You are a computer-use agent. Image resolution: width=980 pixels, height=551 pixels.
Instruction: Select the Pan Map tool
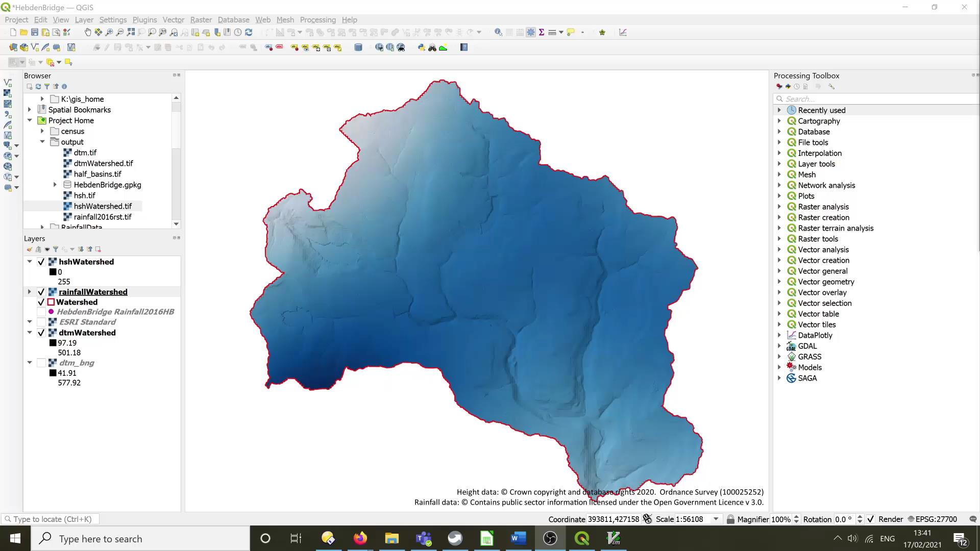coord(87,32)
